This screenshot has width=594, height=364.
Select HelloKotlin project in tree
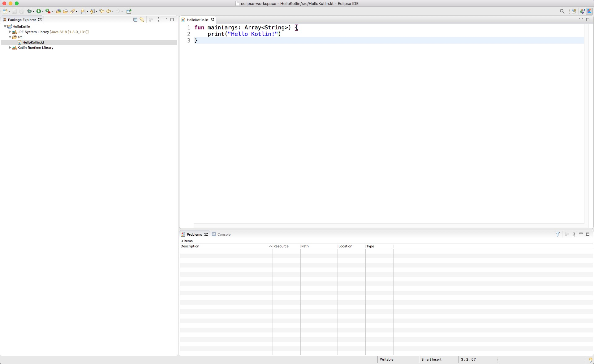(21, 27)
